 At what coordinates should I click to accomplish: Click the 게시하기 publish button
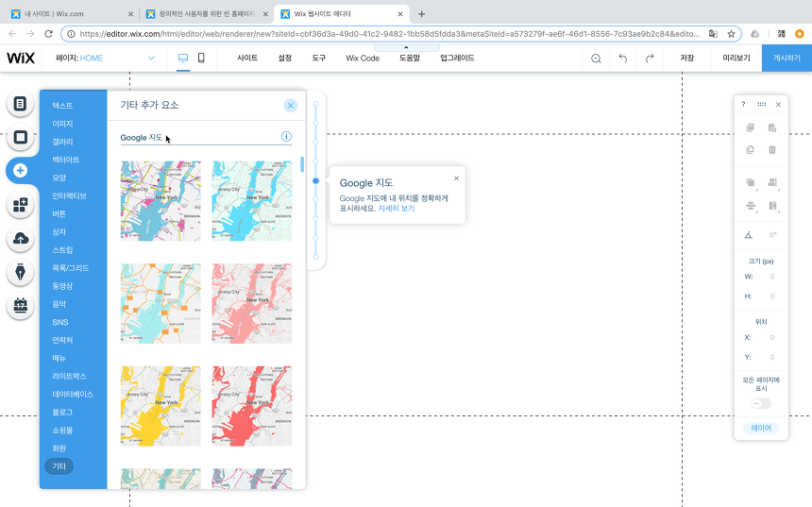pos(787,58)
